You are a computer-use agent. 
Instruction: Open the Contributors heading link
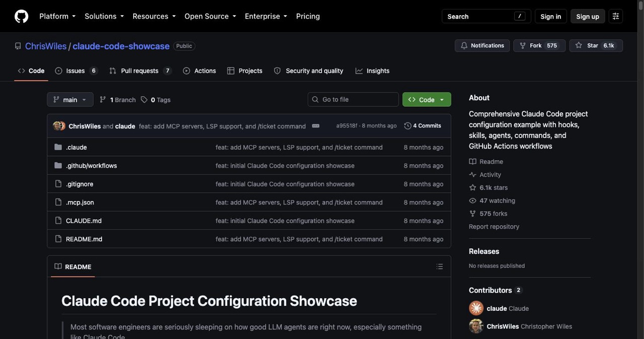496,290
